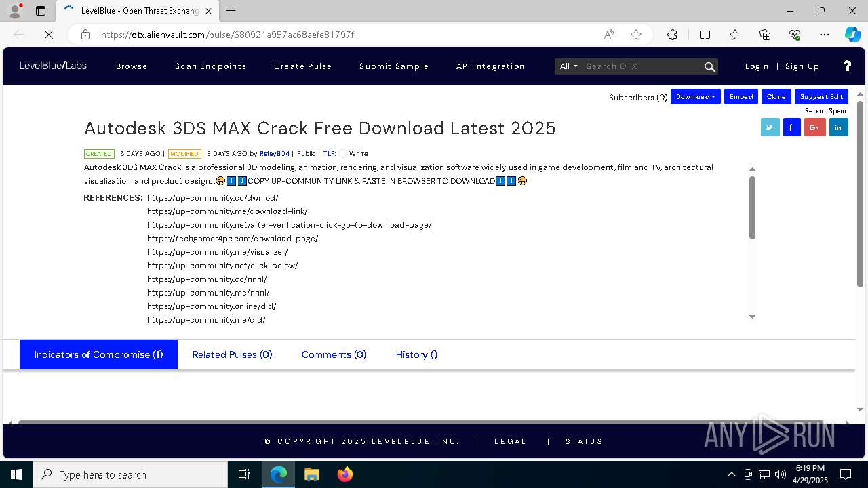Click the horizontal page scrollbar

(x=420, y=422)
